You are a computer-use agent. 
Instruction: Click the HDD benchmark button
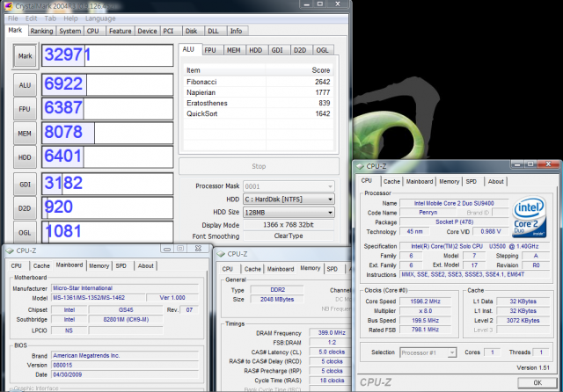(25, 157)
